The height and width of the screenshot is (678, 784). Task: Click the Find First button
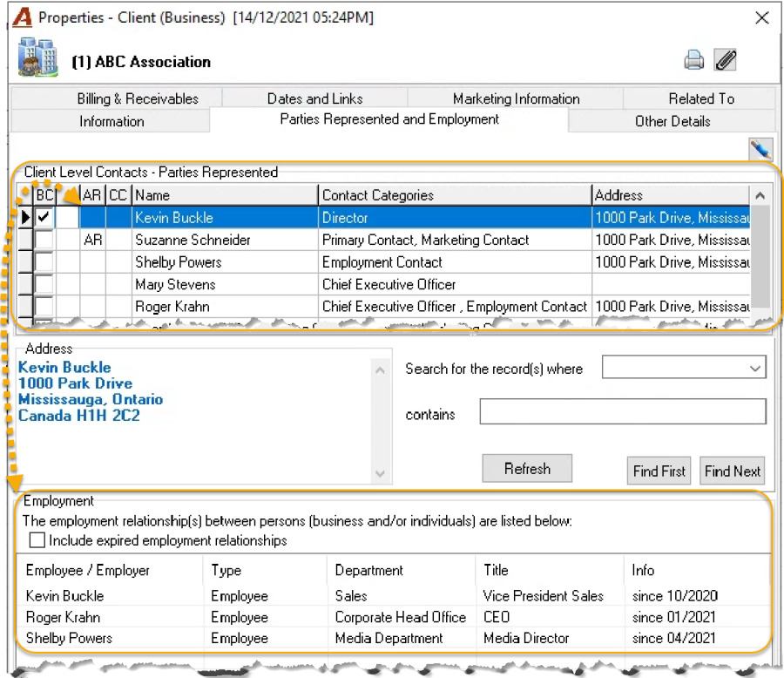[659, 471]
